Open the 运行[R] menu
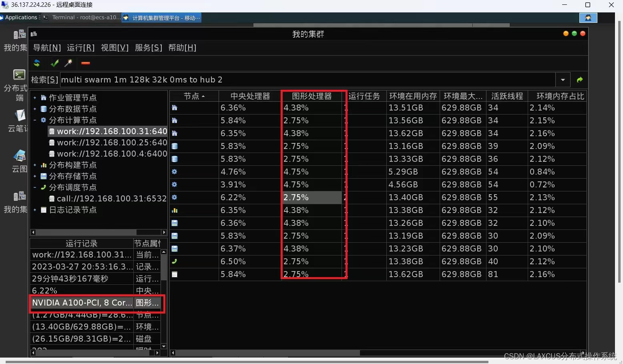This screenshot has width=623, height=364. [80, 48]
